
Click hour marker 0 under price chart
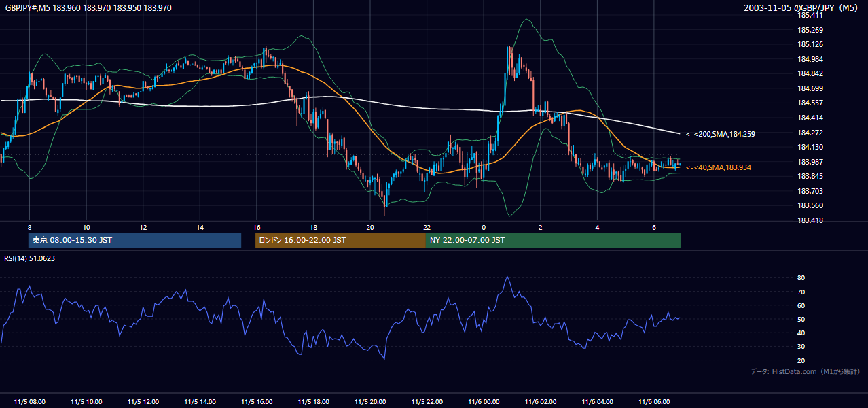click(x=484, y=227)
